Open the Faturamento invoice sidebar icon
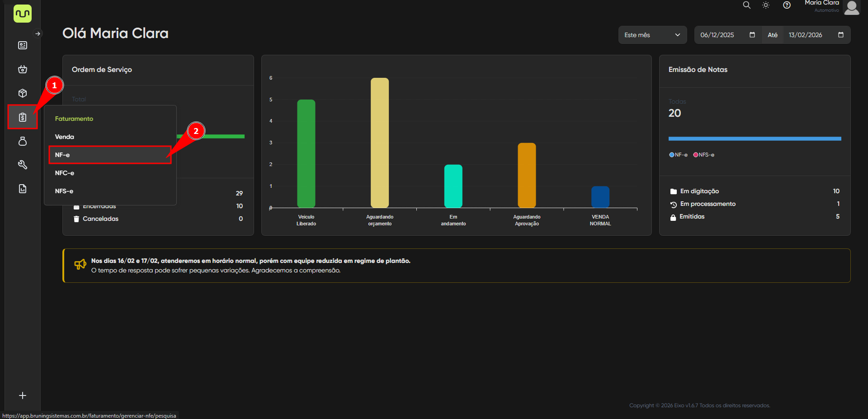Screen dimensions: 868x419 click(x=23, y=117)
